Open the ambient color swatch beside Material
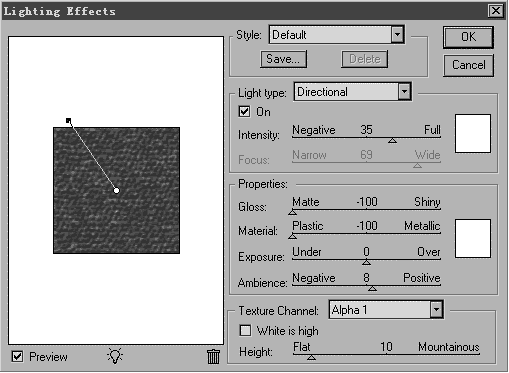The height and width of the screenshot is (373, 509). coord(473,238)
